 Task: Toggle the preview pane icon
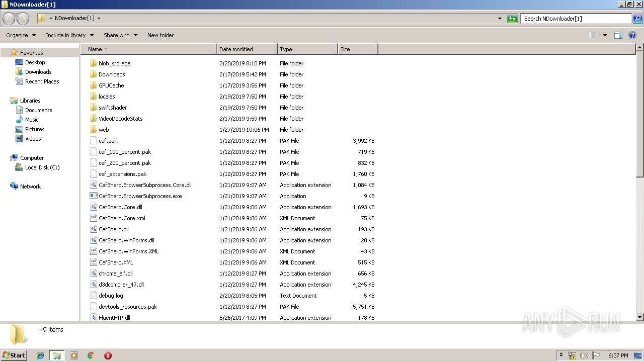point(618,35)
